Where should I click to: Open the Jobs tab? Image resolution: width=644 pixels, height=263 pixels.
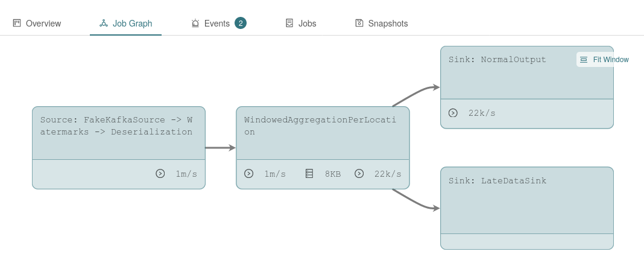click(x=301, y=24)
